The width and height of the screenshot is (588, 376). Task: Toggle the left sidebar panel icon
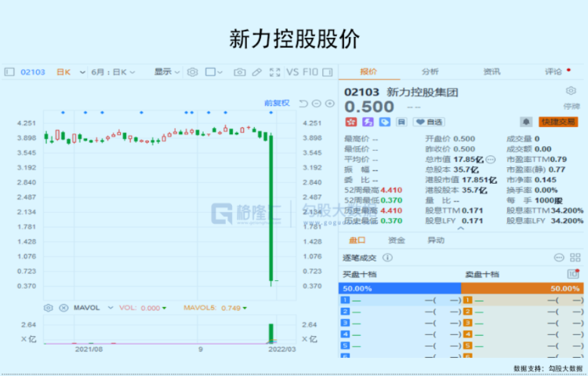[x=9, y=72]
